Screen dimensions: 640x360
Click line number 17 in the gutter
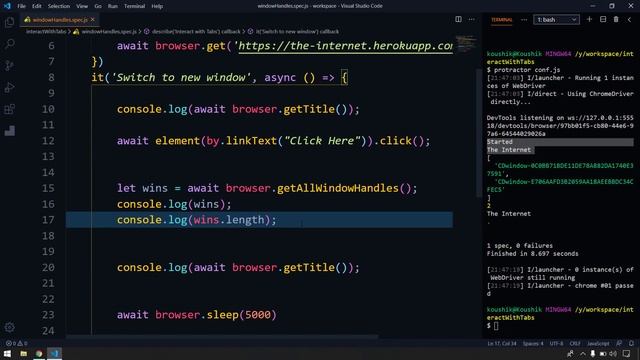tap(48, 220)
